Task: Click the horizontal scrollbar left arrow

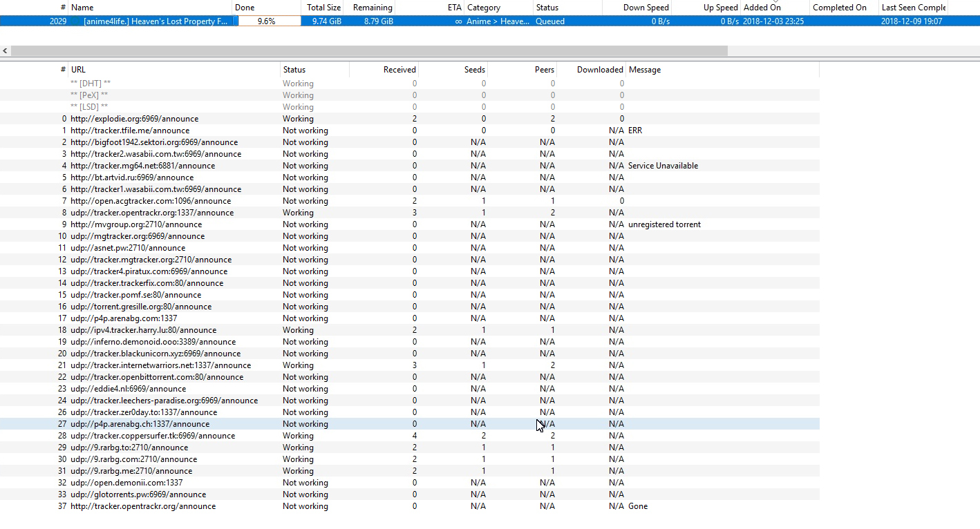Action: [6, 51]
